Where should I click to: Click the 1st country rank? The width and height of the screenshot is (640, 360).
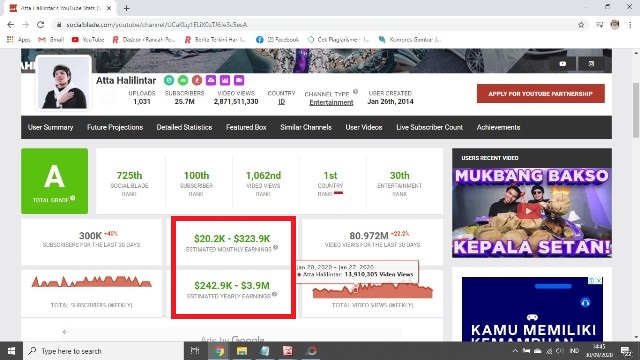click(330, 176)
